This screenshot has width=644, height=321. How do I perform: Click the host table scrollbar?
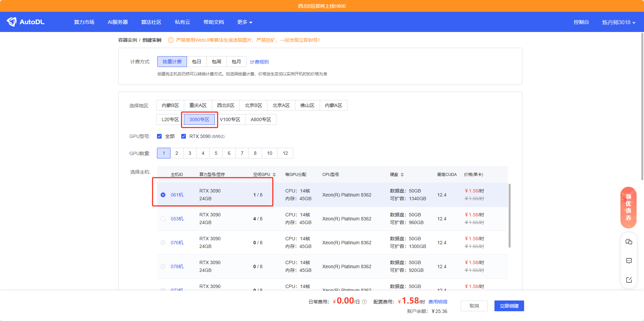510,215
